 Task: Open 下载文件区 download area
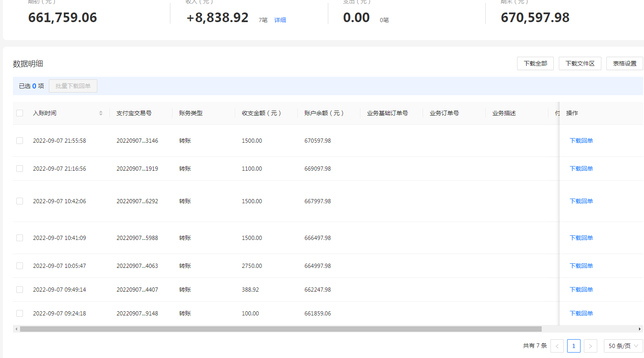pos(580,63)
